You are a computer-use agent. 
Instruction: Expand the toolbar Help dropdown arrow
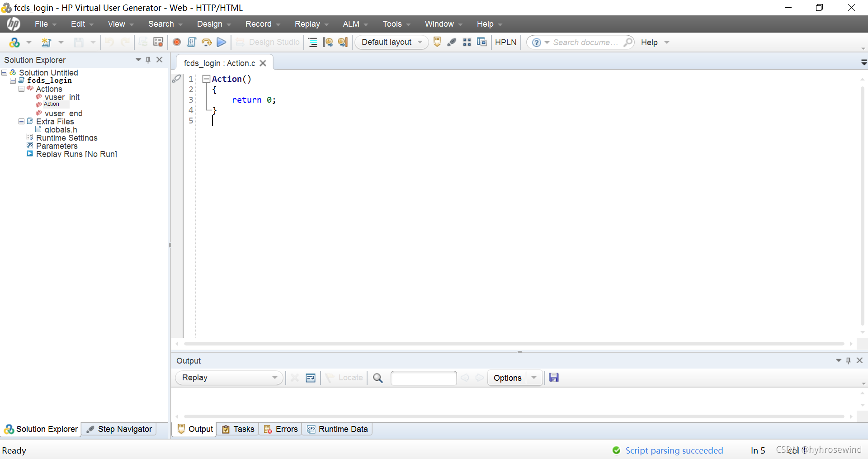pos(667,43)
